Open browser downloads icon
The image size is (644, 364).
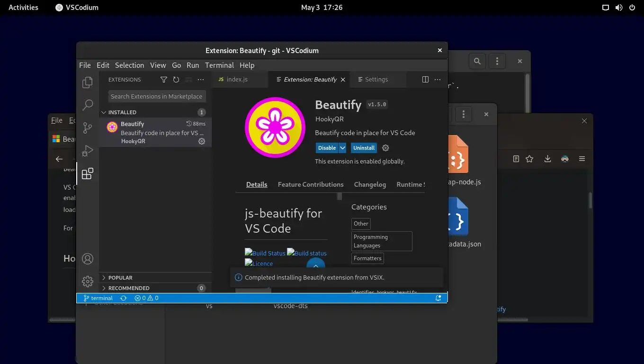[547, 159]
